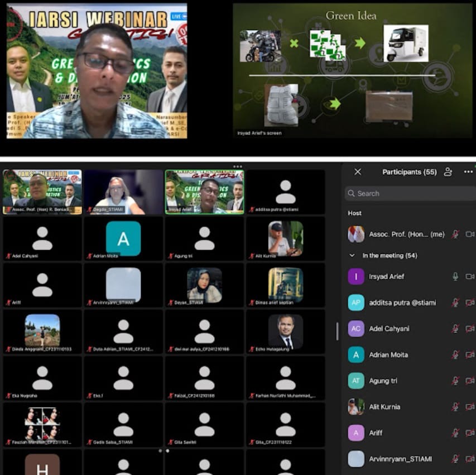Open the gallery view three-dots menu

click(238, 166)
